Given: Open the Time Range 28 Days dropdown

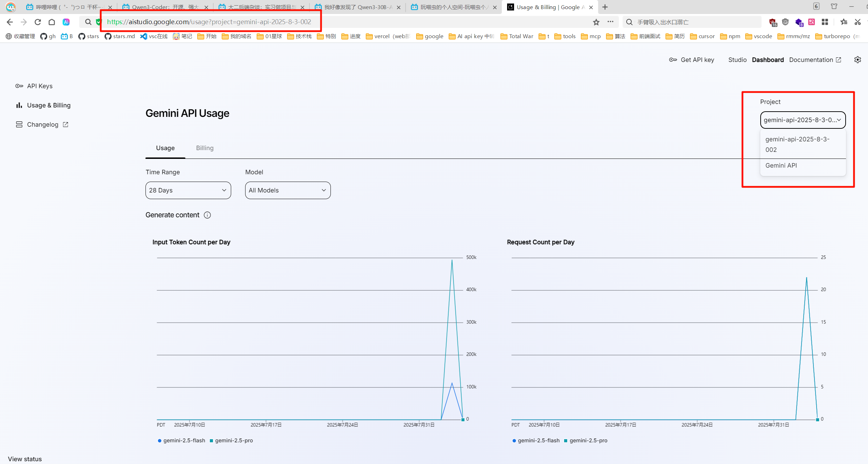Looking at the screenshot, I should [188, 190].
